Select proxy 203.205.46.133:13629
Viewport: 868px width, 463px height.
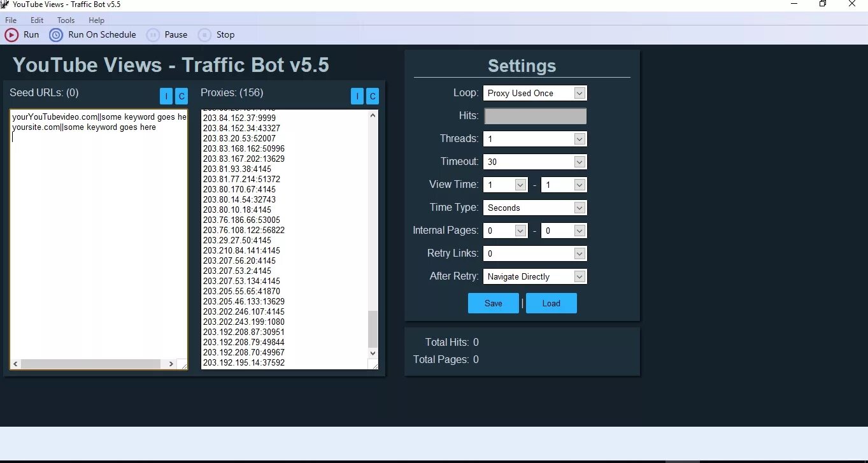244,301
